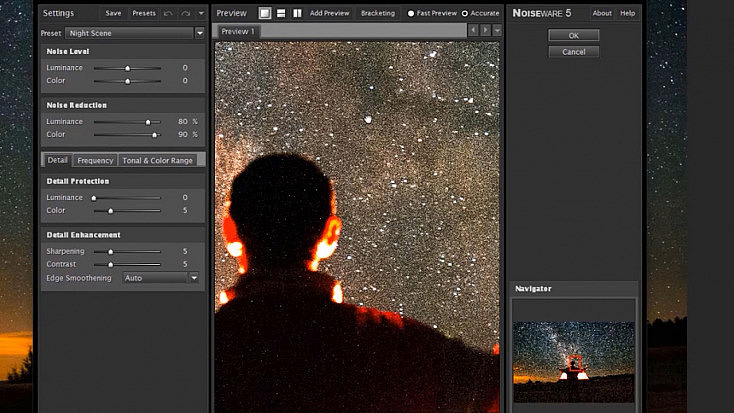Go to previous preview with left arrow

[473, 30]
